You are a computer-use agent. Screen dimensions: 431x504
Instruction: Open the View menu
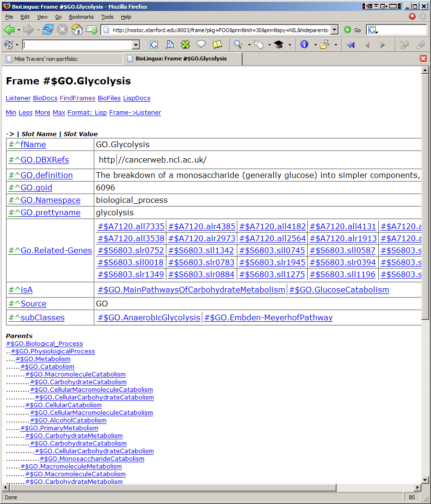(42, 17)
